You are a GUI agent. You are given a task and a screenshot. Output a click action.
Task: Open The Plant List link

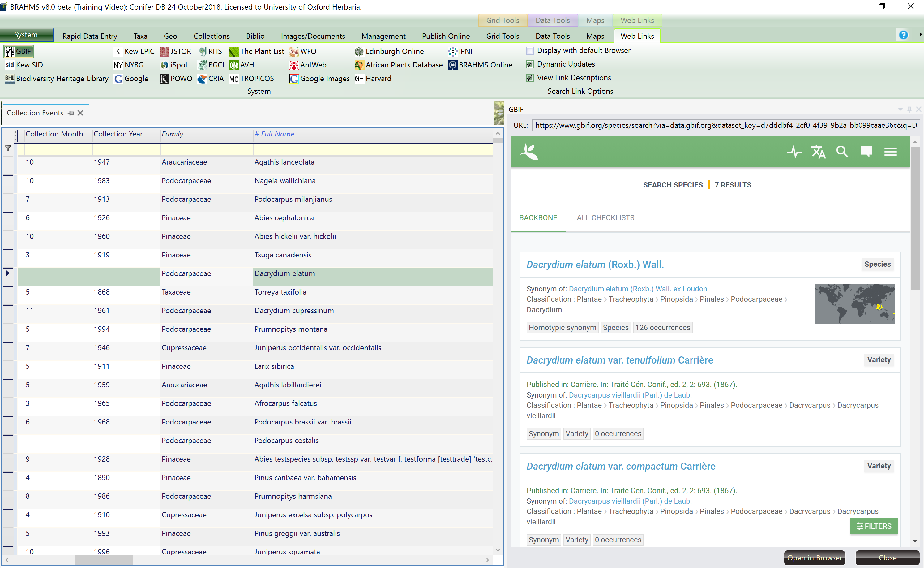(x=257, y=51)
